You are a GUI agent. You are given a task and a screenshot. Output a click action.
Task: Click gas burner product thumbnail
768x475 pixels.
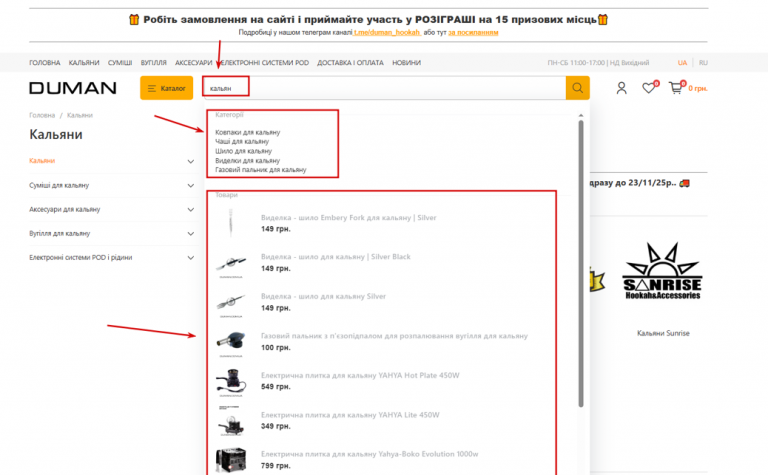(x=231, y=343)
